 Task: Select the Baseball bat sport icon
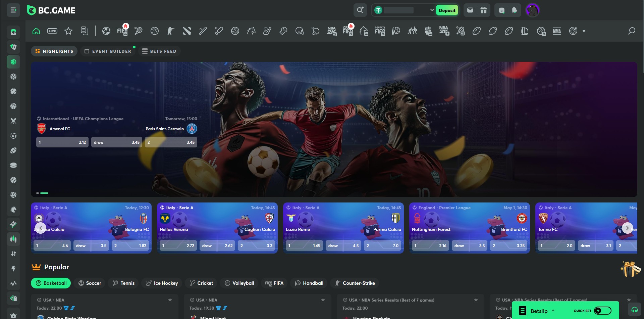pyautogui.click(x=203, y=31)
